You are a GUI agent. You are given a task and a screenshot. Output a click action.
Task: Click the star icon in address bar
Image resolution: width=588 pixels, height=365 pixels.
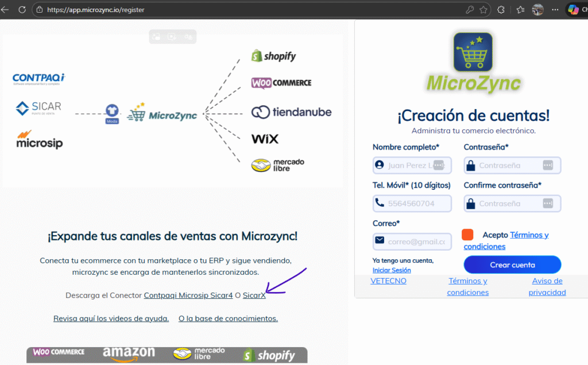pyautogui.click(x=483, y=10)
